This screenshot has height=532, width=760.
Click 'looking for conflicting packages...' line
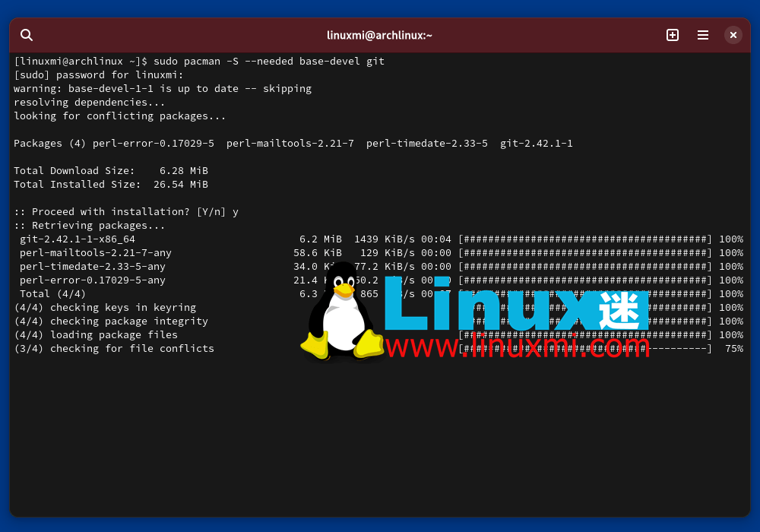click(x=120, y=116)
